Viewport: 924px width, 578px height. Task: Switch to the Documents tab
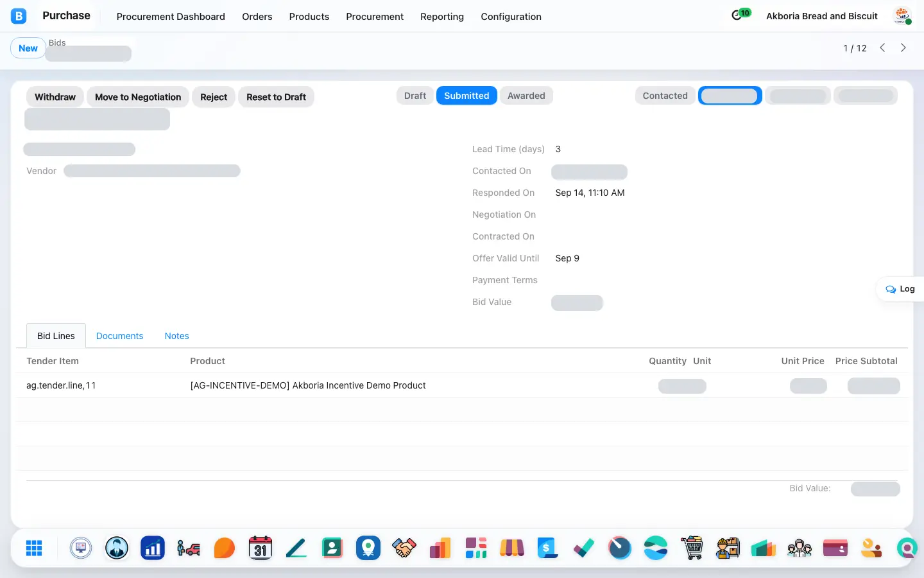[119, 336]
